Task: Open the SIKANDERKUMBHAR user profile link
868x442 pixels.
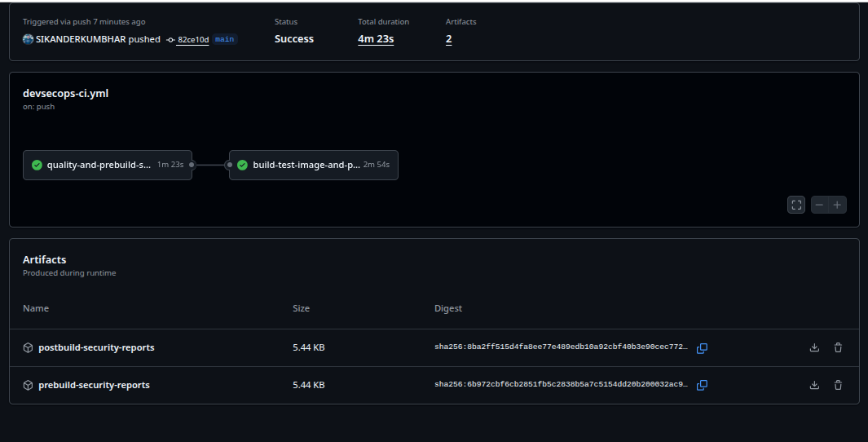Action: coord(81,39)
